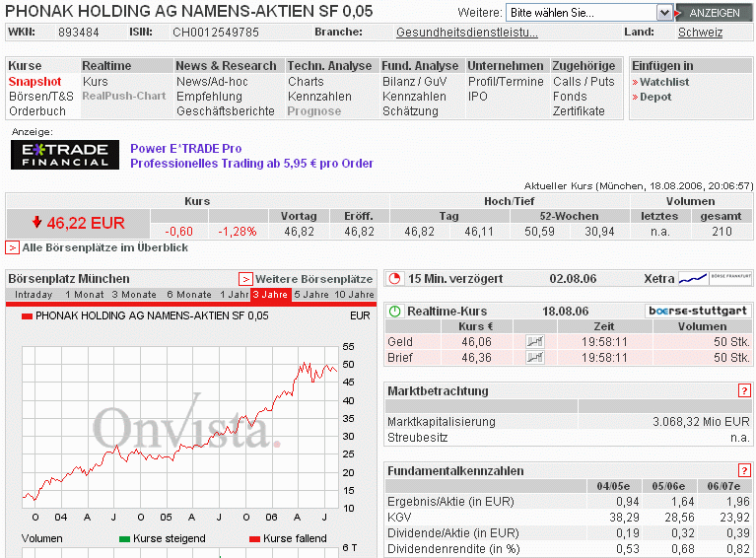Open Geschäftsberichte page
The width and height of the screenshot is (756, 558).
pyautogui.click(x=225, y=111)
